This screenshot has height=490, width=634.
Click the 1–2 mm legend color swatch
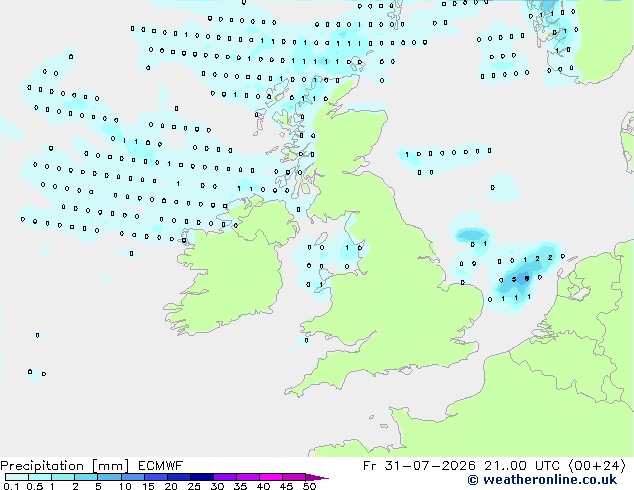pos(63,477)
